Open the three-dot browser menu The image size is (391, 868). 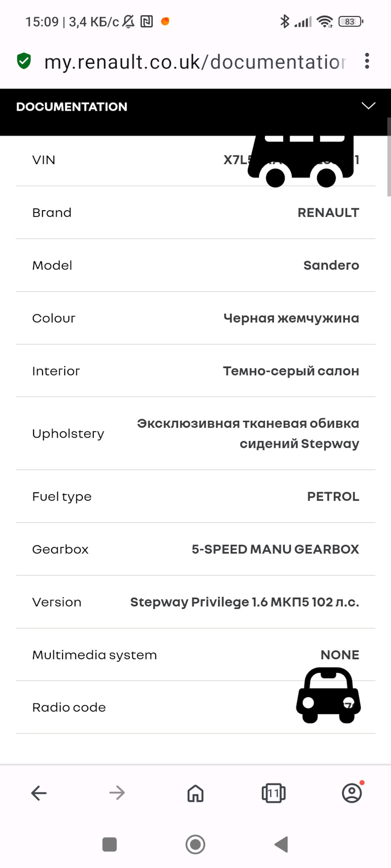point(367,61)
